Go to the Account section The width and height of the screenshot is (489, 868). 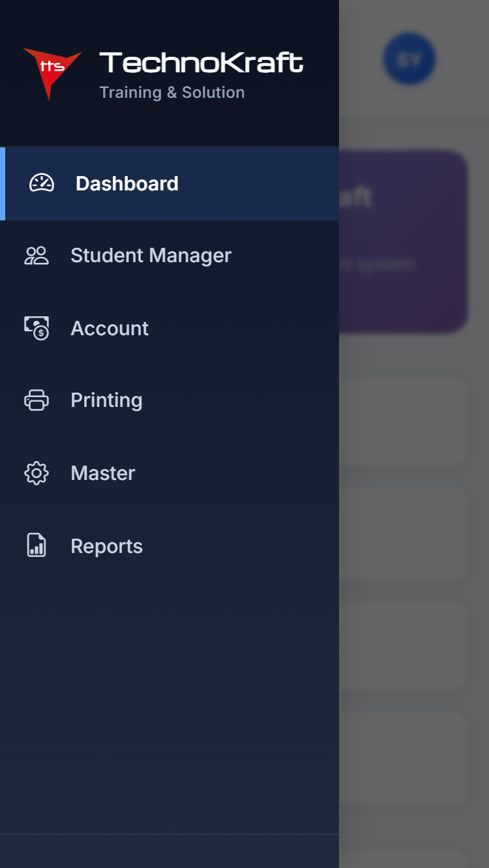tap(170, 328)
